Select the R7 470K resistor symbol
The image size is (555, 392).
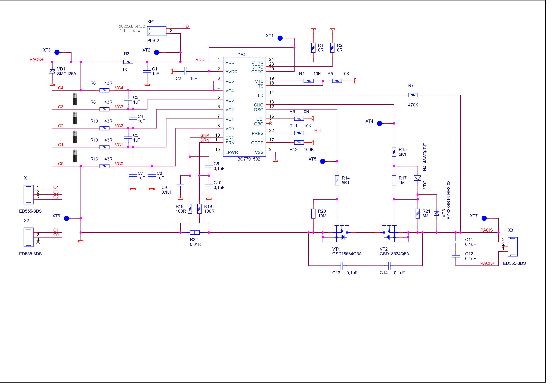click(413, 95)
